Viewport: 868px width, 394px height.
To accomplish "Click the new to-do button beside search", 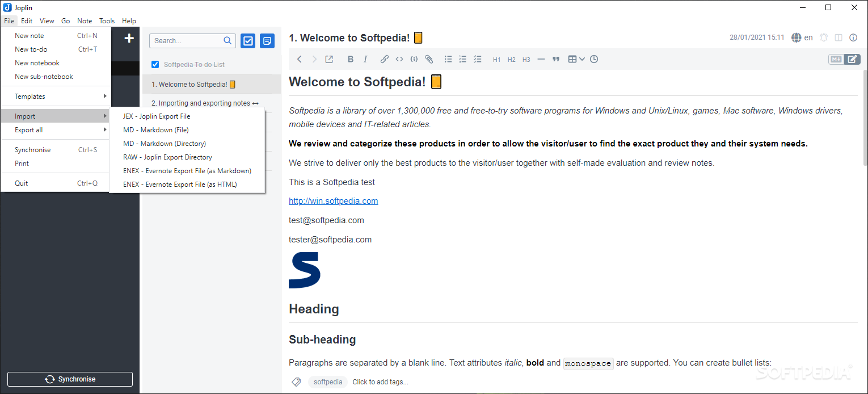I will click(x=248, y=41).
